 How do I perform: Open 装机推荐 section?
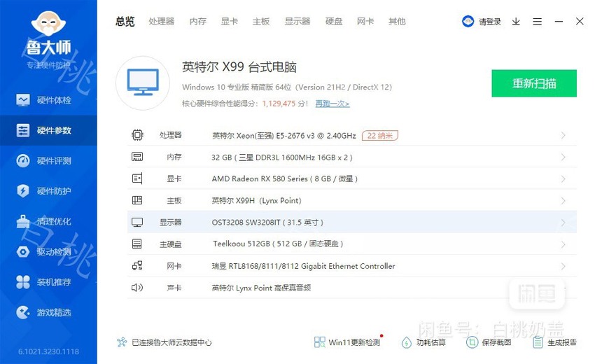tap(48, 282)
